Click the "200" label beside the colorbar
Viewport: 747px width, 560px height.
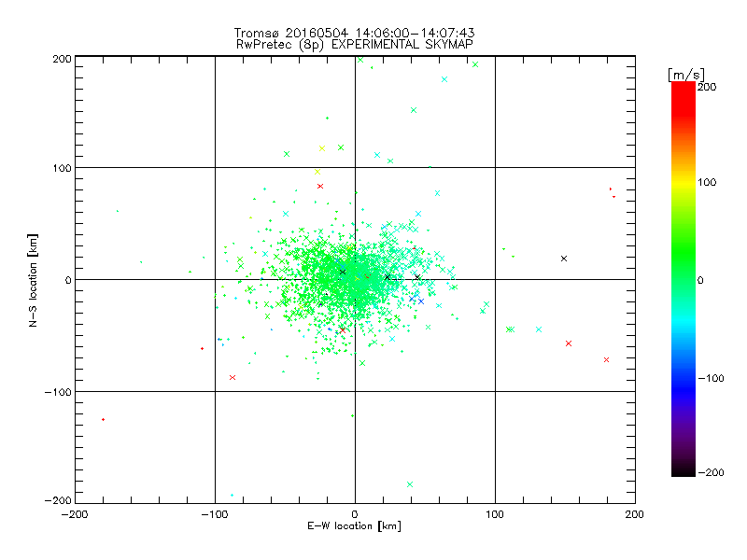[x=707, y=87]
